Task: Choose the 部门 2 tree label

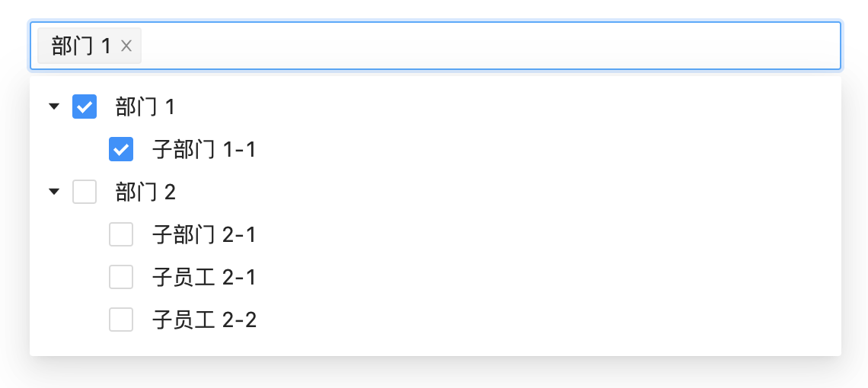Action: pyautogui.click(x=145, y=192)
